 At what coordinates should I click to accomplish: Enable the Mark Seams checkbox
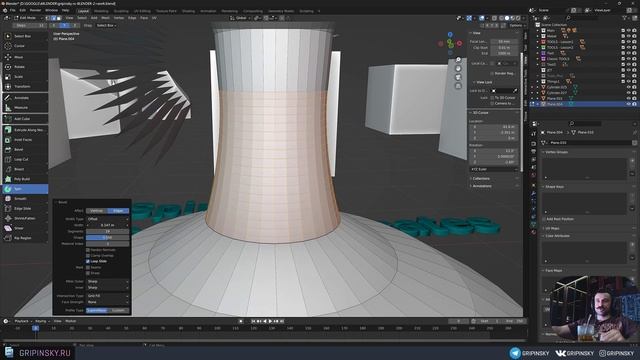pyautogui.click(x=88, y=267)
